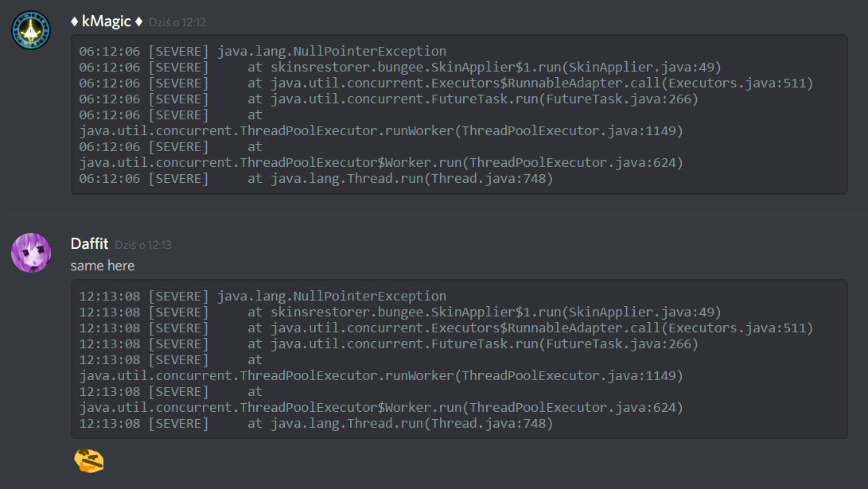
Task: Click ThreadPoolExecutor.java:1149 line in kMagic's log
Action: pos(381,131)
